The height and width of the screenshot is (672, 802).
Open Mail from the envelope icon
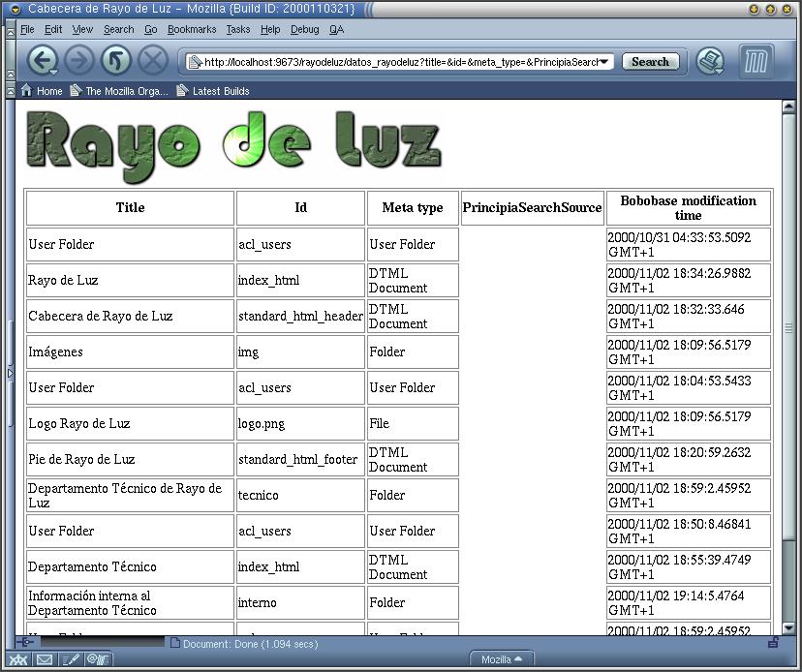pyautogui.click(x=44, y=659)
